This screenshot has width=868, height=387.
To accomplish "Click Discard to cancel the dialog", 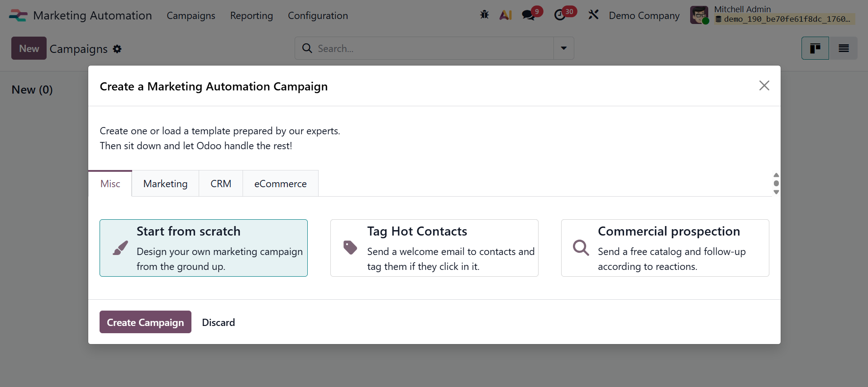I will coord(218,322).
